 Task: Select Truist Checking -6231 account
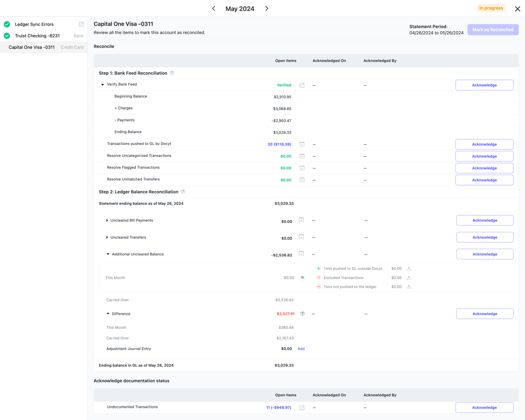tap(37, 36)
